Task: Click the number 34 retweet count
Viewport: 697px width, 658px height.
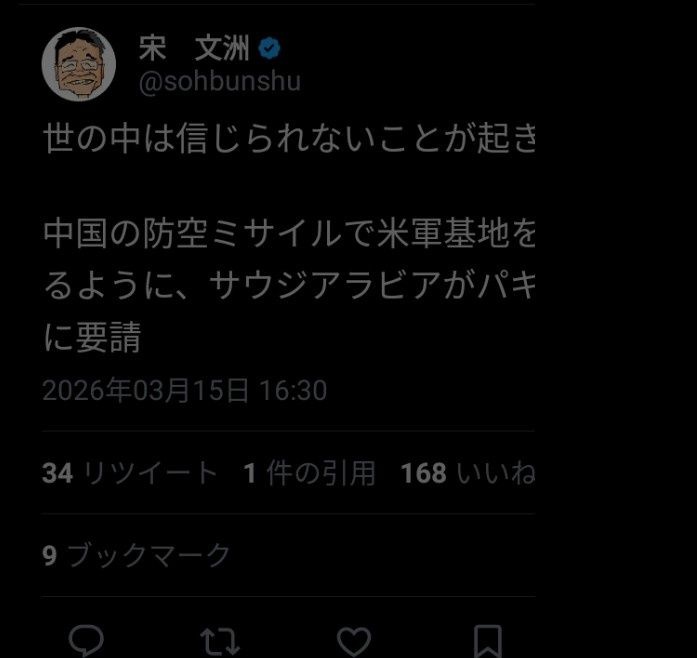Action: pyautogui.click(x=57, y=473)
